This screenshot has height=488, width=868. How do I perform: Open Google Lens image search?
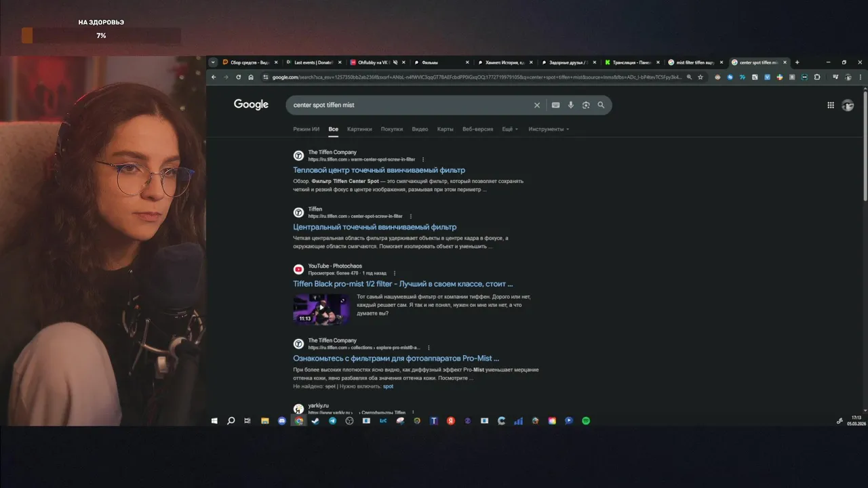click(586, 105)
